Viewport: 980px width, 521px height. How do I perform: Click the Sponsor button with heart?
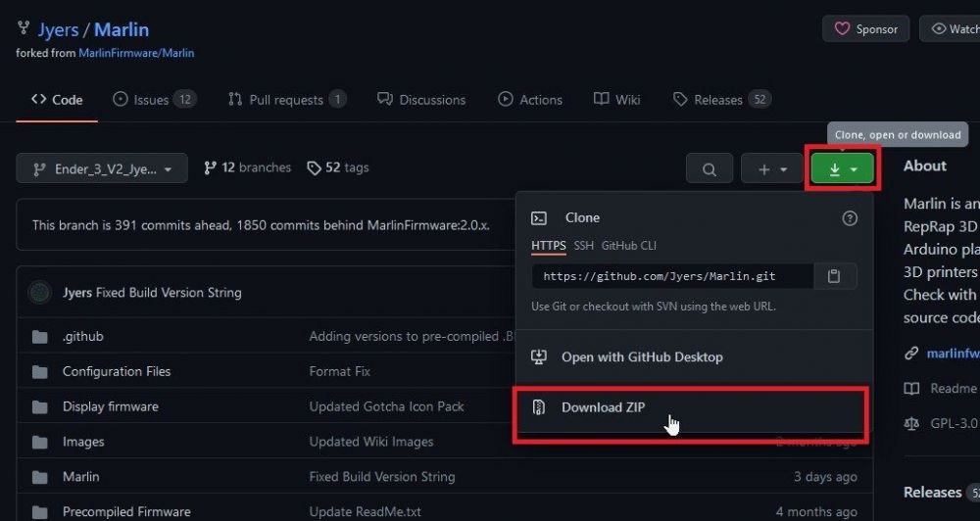point(865,28)
